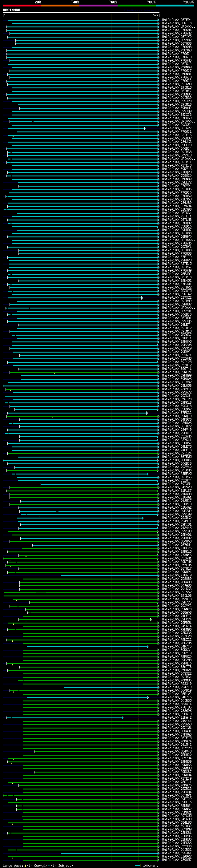Click the white query sequence bar

pyautogui.click(x=81, y=12)
